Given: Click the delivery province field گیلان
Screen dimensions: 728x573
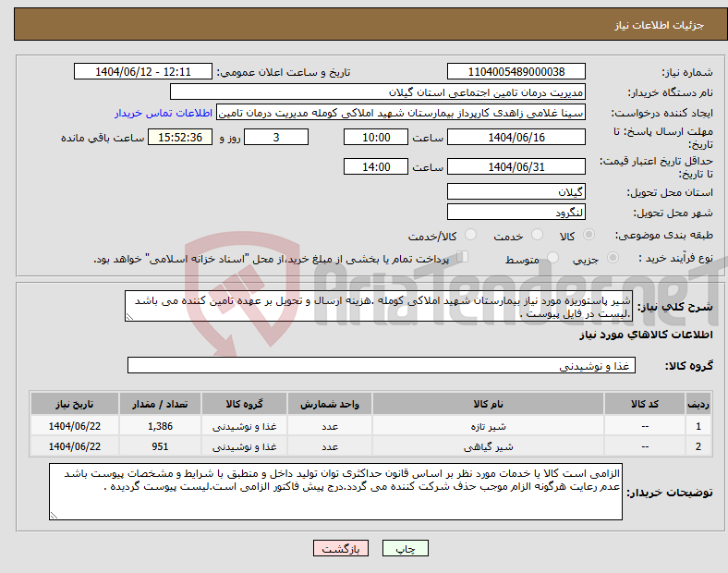Looking at the screenshot, I should click(516, 191).
